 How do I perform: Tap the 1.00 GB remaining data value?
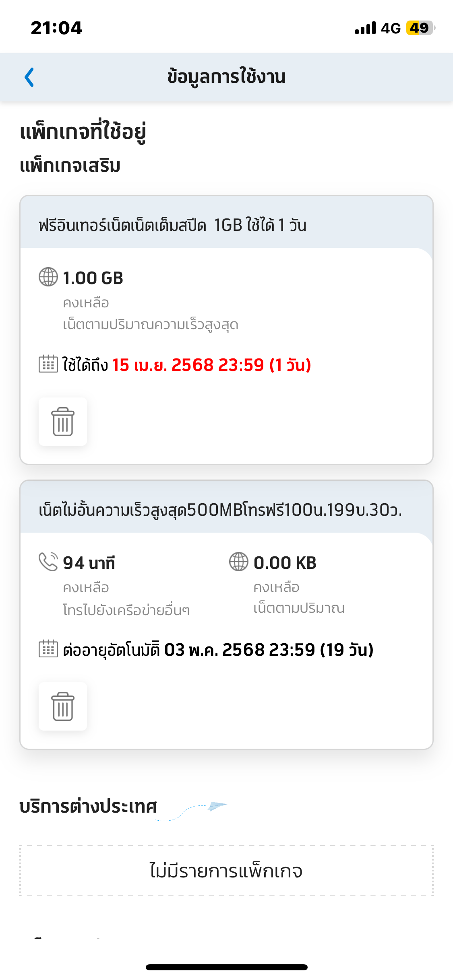click(x=93, y=278)
